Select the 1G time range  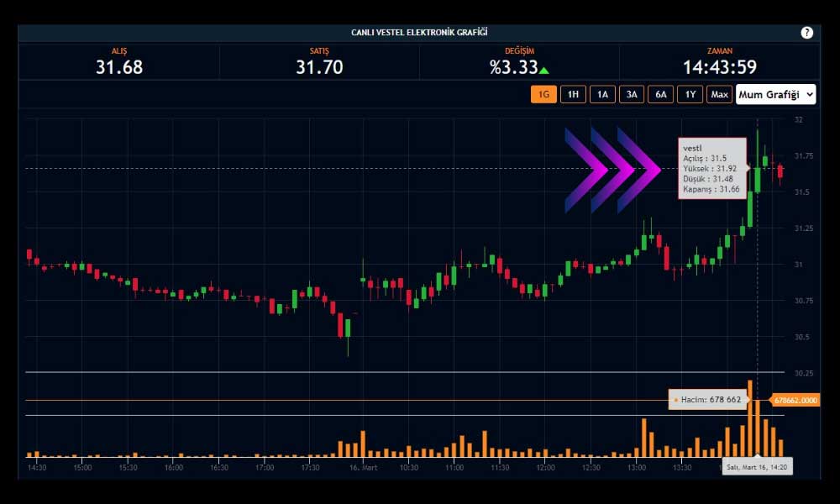[543, 94]
